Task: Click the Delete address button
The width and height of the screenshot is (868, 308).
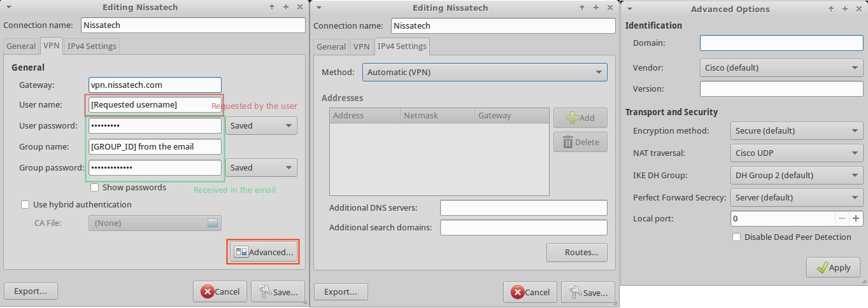Action: click(x=580, y=142)
